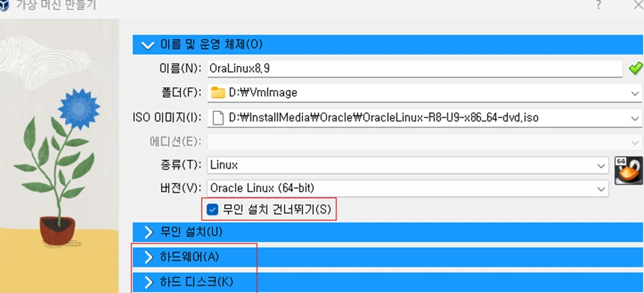Uncheck the 무인 설치 건너뛰기(S) checkbox

click(x=213, y=210)
